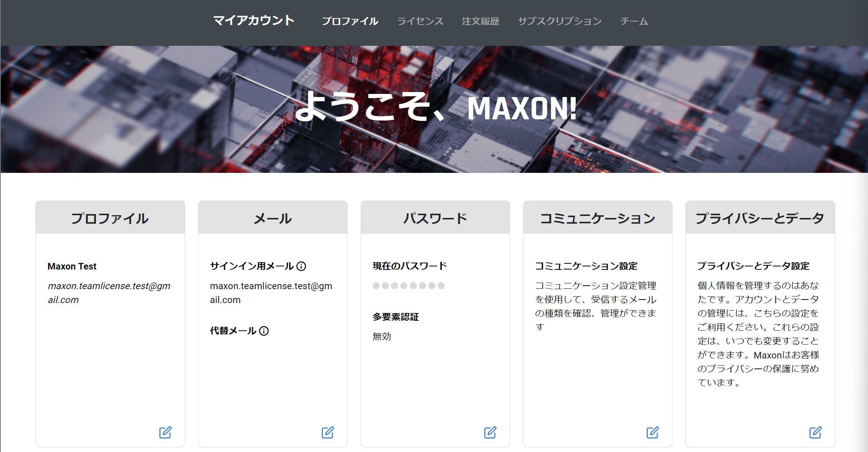Click the 多要素認証 label
This screenshot has width=868, height=452.
tap(396, 317)
